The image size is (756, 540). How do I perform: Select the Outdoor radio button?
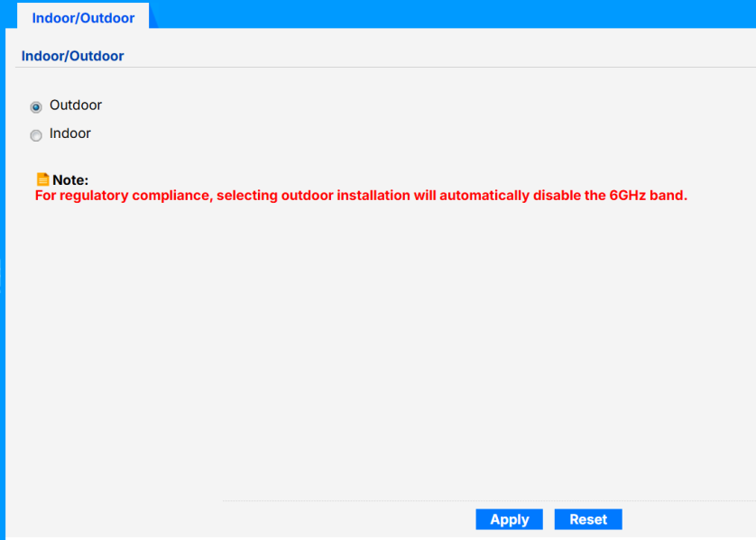point(36,107)
